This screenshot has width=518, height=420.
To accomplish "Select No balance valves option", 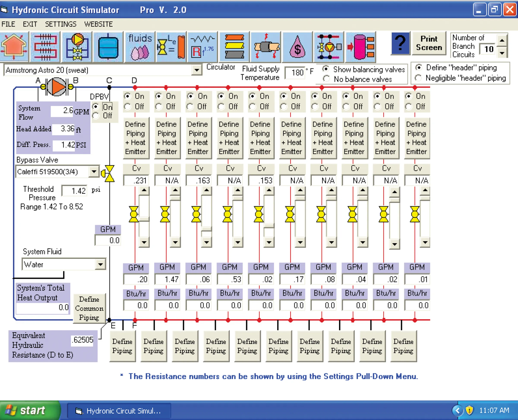I will point(326,79).
